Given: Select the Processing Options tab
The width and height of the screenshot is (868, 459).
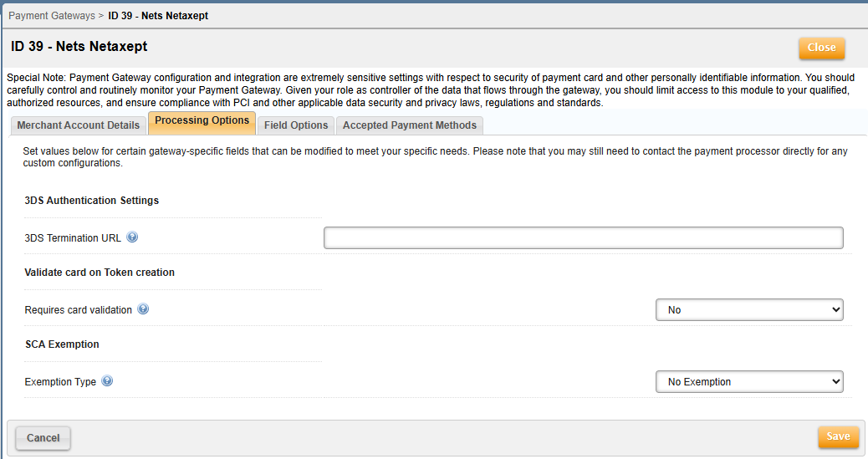Looking at the screenshot, I should pos(202,121).
